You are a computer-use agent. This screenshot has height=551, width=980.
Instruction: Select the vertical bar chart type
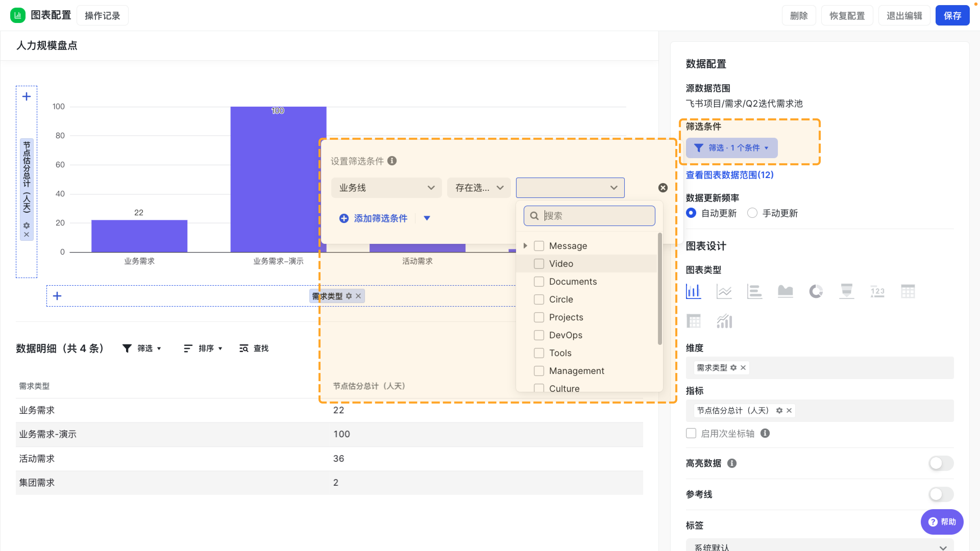693,292
